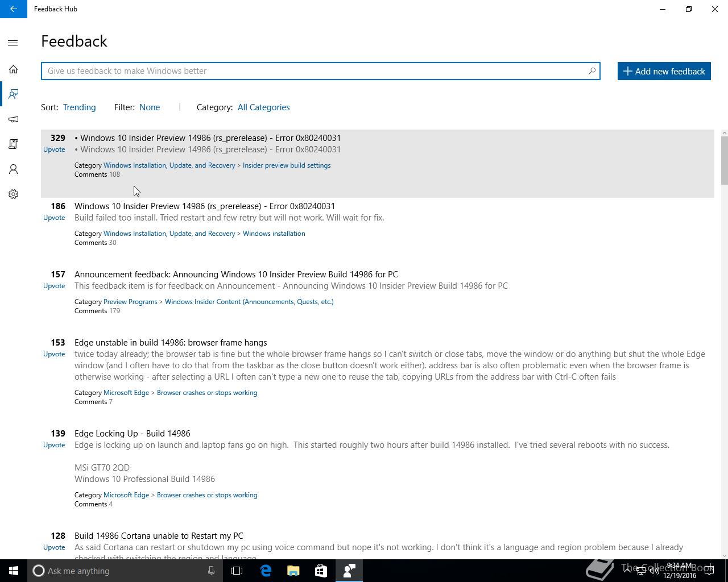Screen dimensions: 728x582
Task: Open Windows Store from taskbar
Action: (321, 571)
